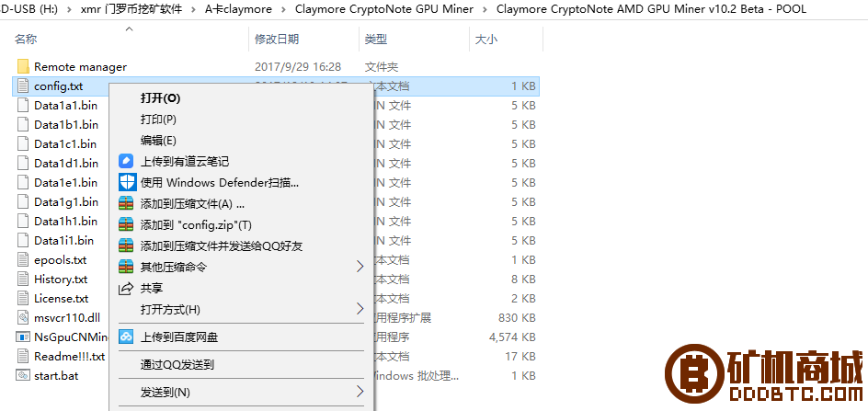Select 上传到有道云笔记 menu entry
This screenshot has width=868, height=411.
[x=185, y=162]
